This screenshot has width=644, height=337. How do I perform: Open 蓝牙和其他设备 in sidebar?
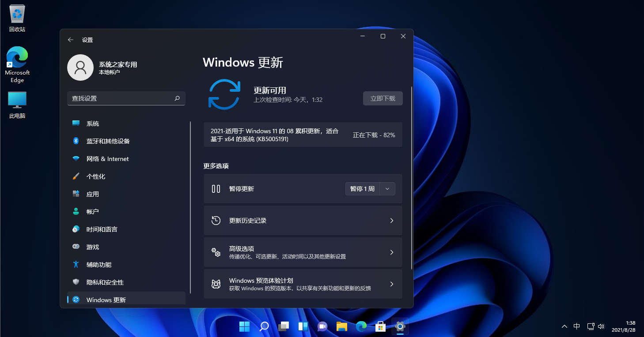[108, 141]
